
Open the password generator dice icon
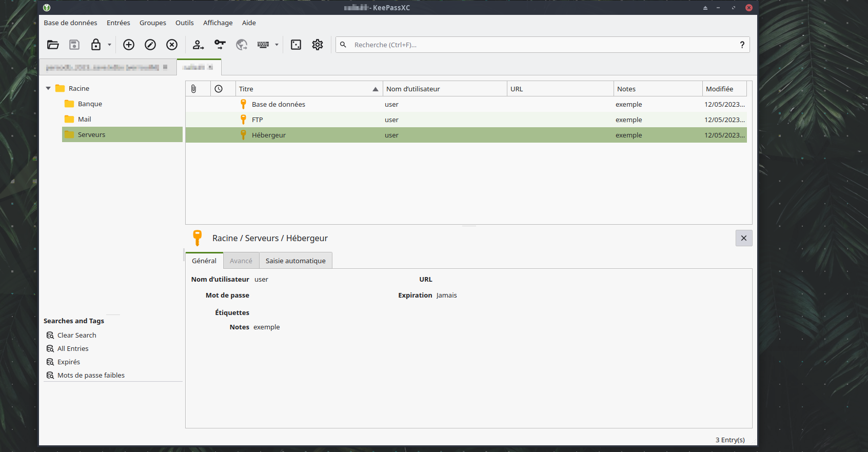[296, 45]
